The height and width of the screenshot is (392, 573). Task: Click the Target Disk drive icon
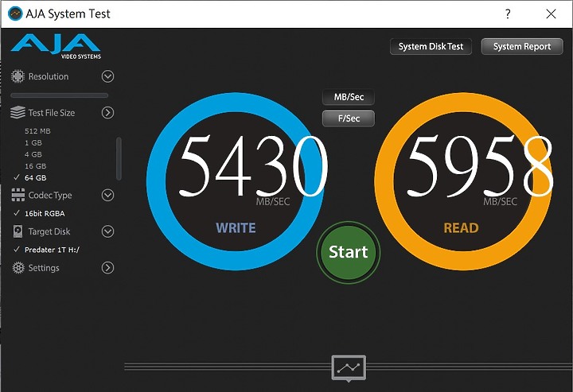18,231
